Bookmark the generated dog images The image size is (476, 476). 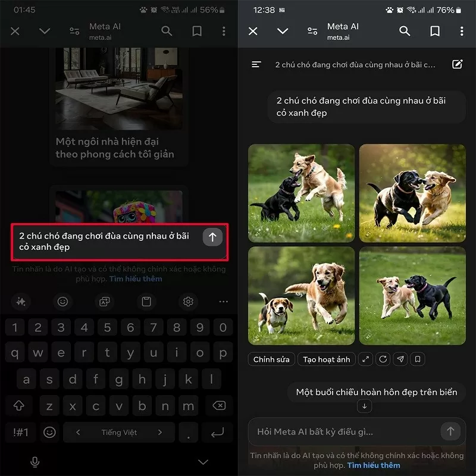click(416, 359)
